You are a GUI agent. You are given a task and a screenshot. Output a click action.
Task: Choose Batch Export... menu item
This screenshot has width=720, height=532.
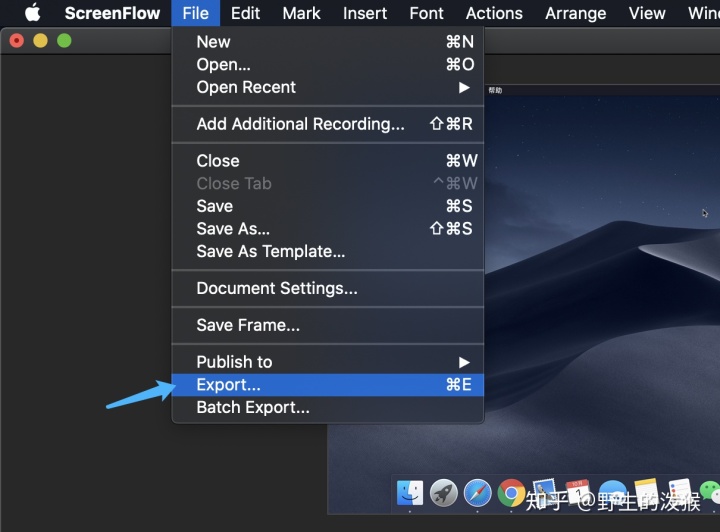coord(328,408)
